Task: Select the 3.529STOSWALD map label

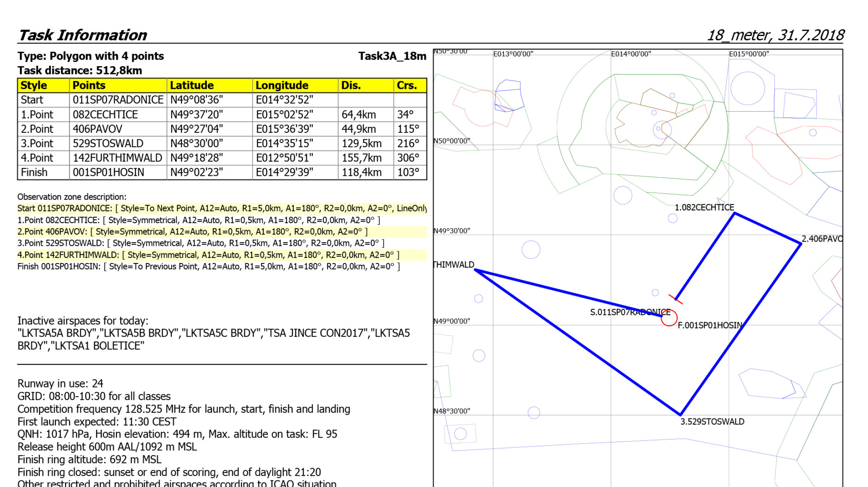Action: point(712,422)
